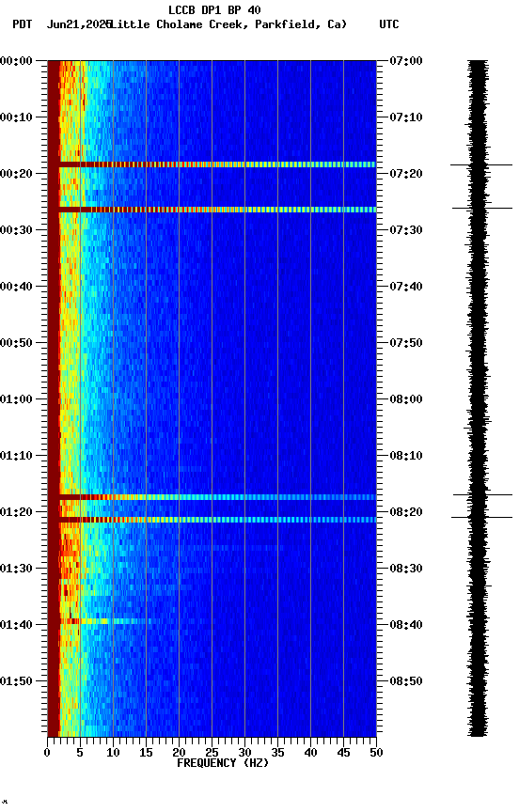
Task: Click the 01:30 PDT time label
Action: [x=16, y=569]
